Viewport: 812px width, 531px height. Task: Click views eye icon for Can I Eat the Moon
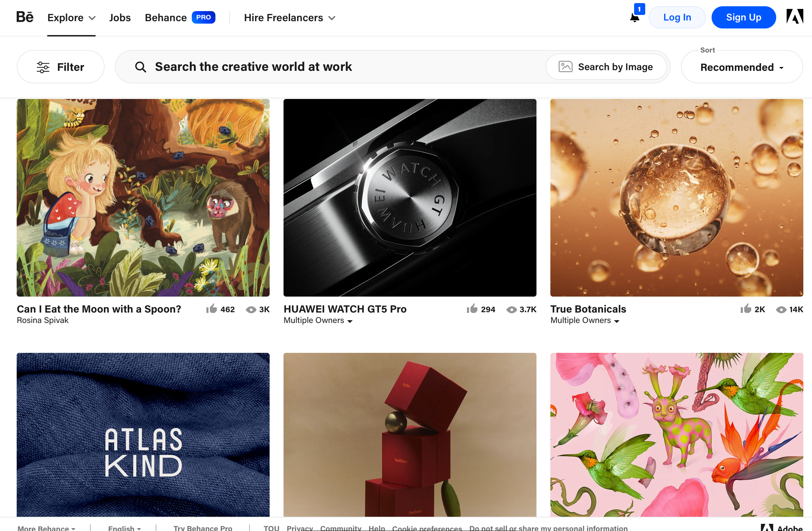tap(251, 310)
